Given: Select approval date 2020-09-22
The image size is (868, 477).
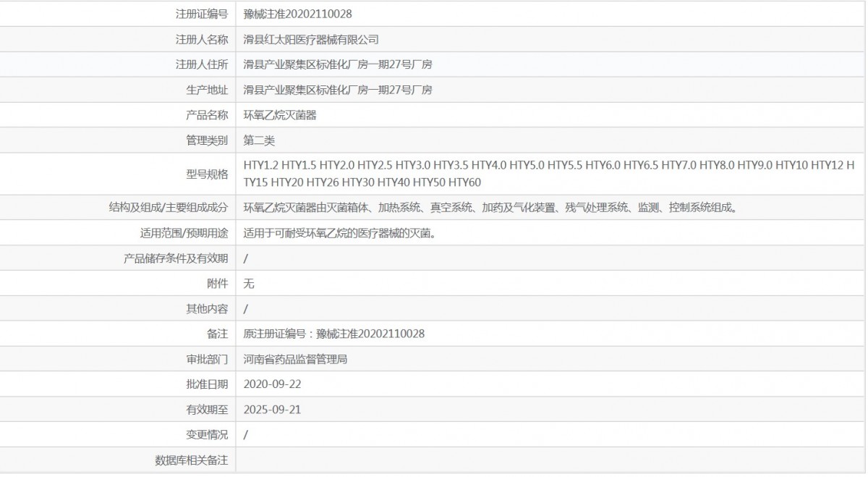Looking at the screenshot, I should [273, 384].
